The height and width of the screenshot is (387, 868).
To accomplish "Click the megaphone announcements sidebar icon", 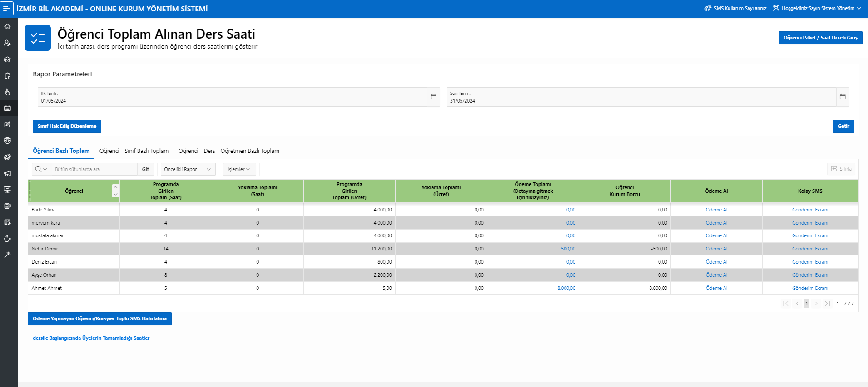I will coord(8,173).
